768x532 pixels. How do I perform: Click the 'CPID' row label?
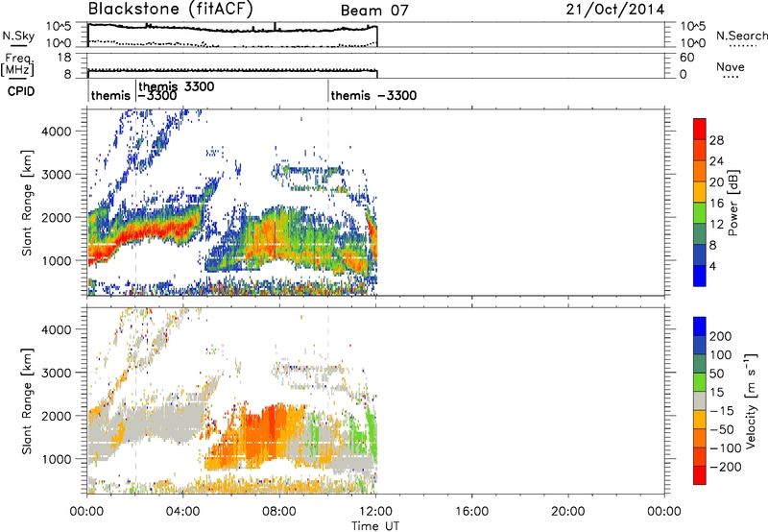(21, 91)
